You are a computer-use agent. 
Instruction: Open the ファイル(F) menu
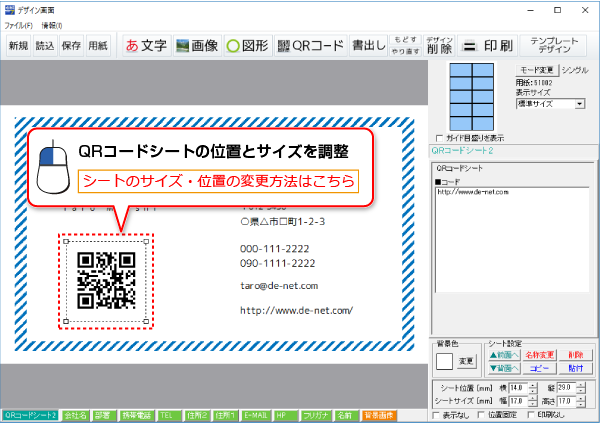click(x=18, y=26)
